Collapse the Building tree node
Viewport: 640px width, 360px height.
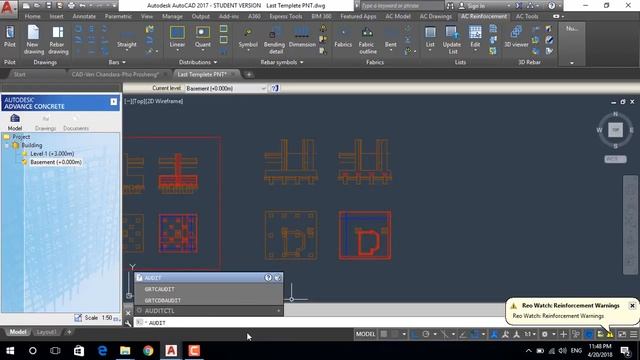(x=7, y=145)
